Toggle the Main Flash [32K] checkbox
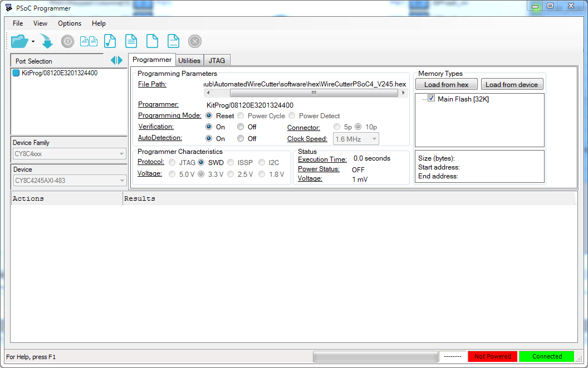The image size is (588, 368). [431, 98]
